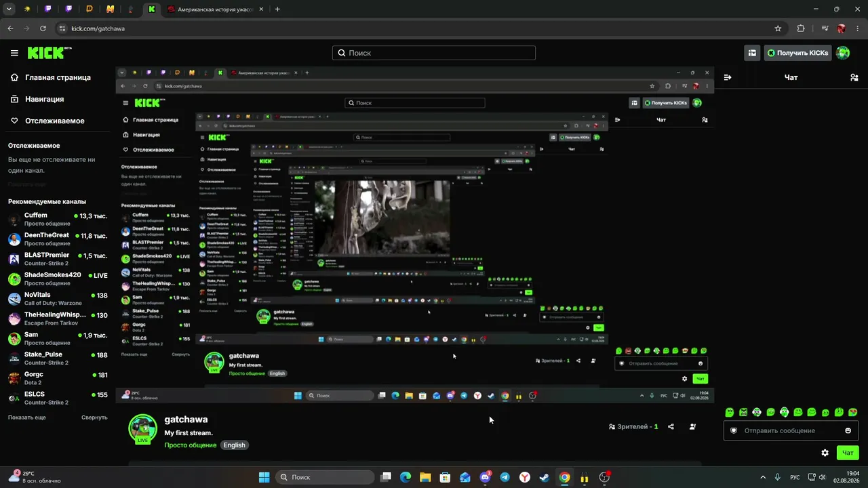
Task: Open Stake_Pulse recommended channel
Action: pos(58,359)
